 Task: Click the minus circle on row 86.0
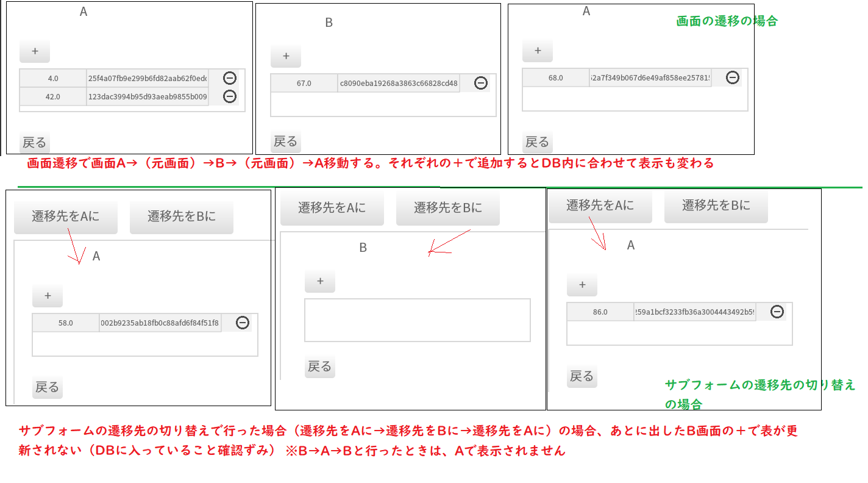tap(777, 312)
